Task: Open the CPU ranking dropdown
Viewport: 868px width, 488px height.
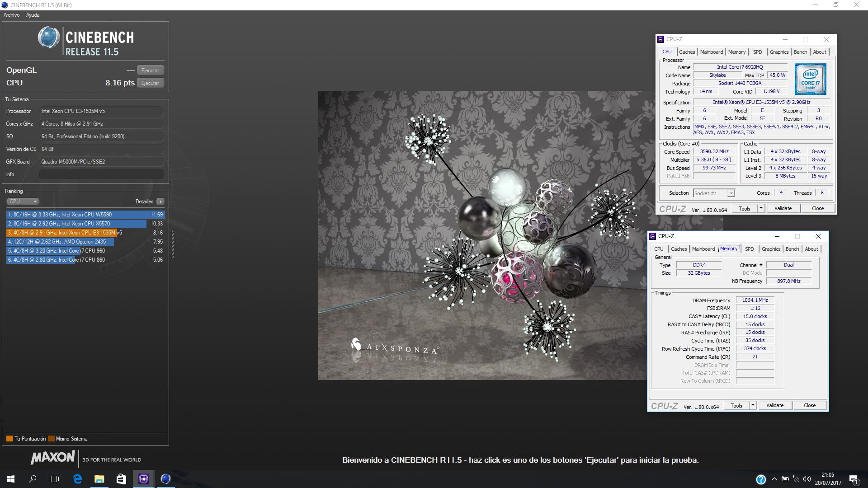Action: click(x=23, y=202)
